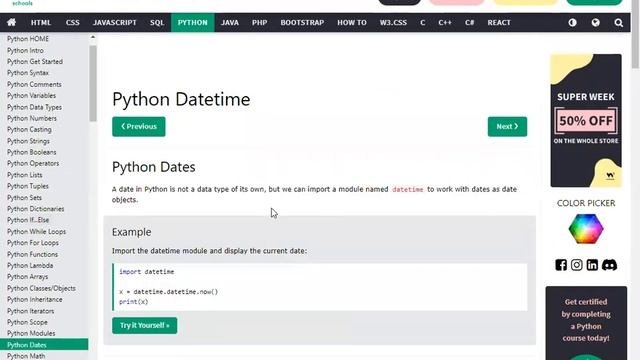This screenshot has height=360, width=640.
Task: Click the Previous button
Action: point(139,127)
